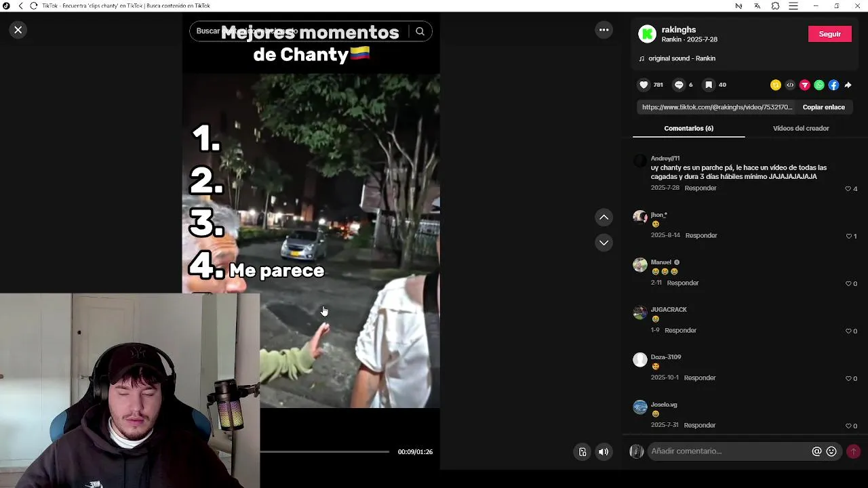Close the video viewer with the X button
This screenshot has width=868, height=488.
(18, 30)
